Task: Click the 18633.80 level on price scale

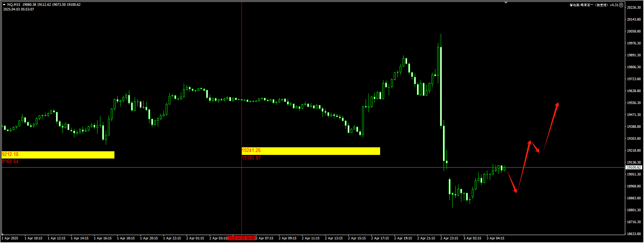Action: click(634, 234)
